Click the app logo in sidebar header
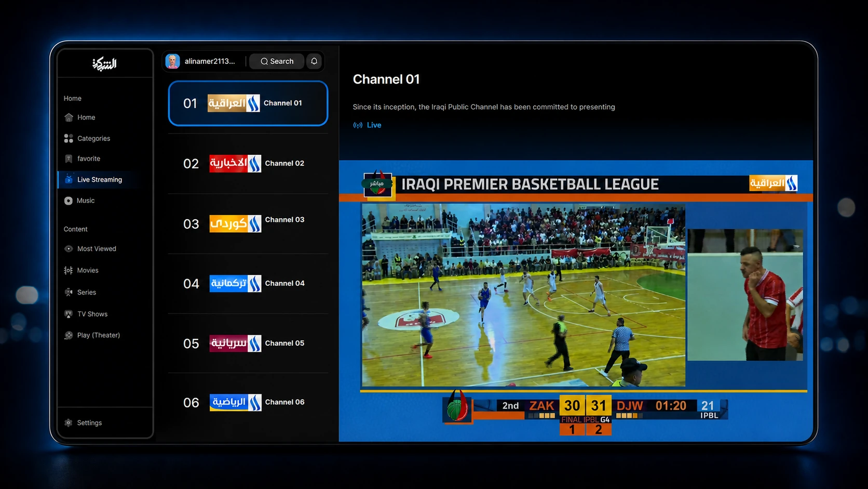The image size is (868, 489). click(104, 64)
